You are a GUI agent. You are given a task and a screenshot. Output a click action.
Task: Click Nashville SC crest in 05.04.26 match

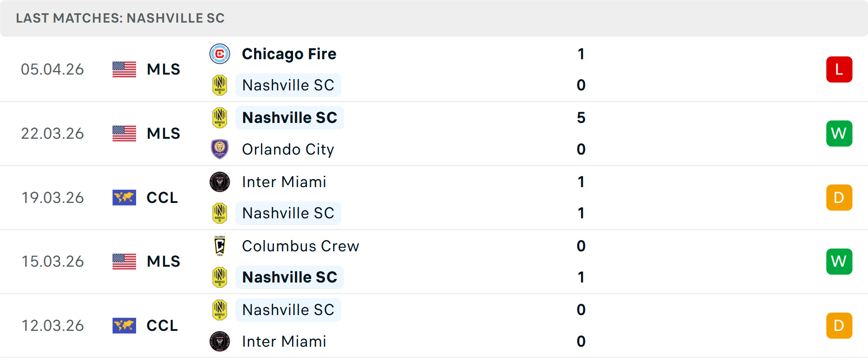tap(220, 85)
